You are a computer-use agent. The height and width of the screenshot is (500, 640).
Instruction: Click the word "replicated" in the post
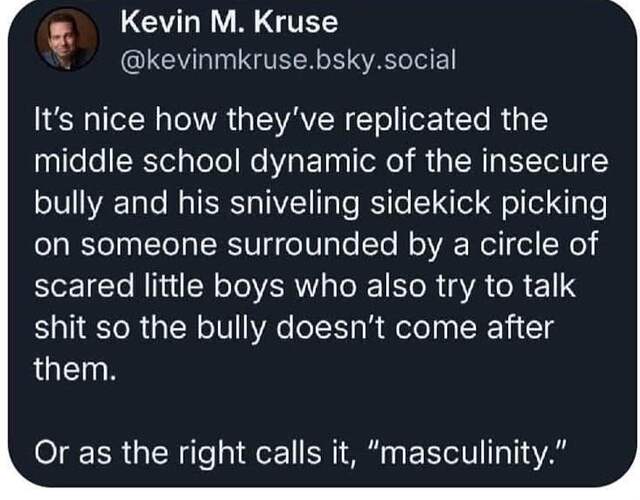point(418,119)
